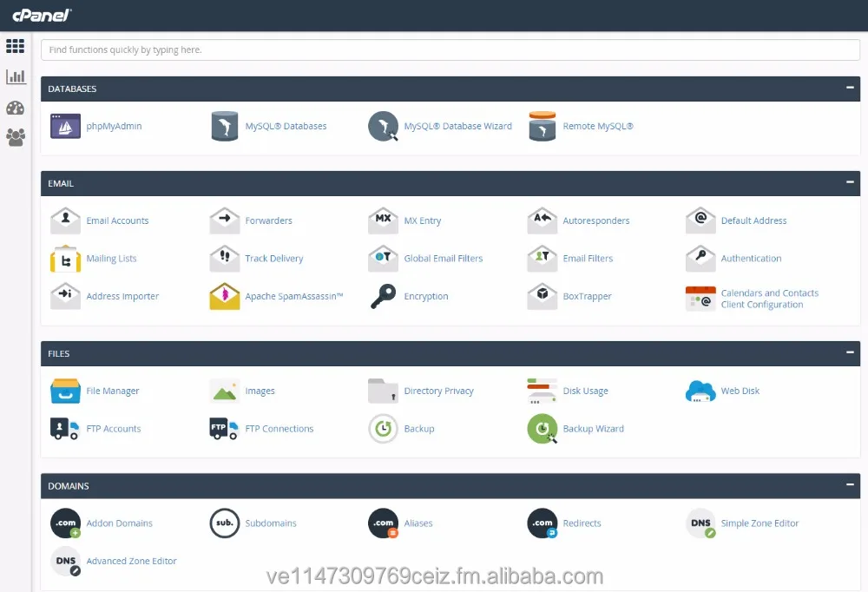
Task: Click the Directory Privacy folder icon
Action: [x=383, y=391]
